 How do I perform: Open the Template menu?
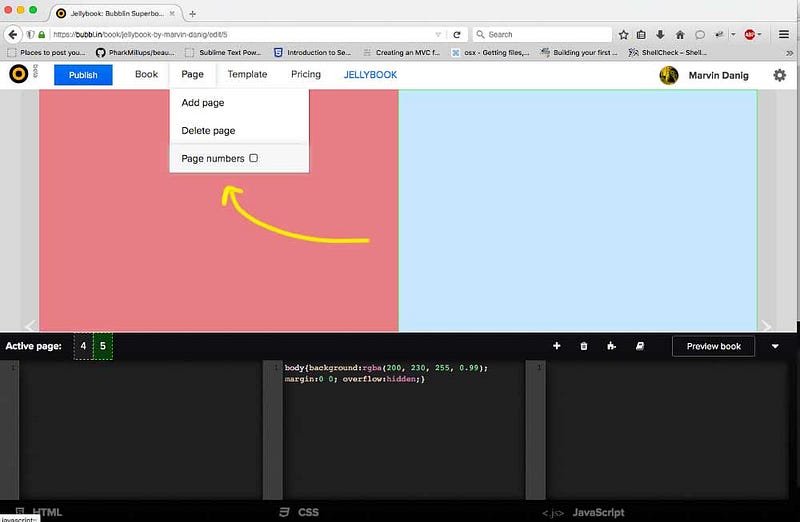pos(247,74)
